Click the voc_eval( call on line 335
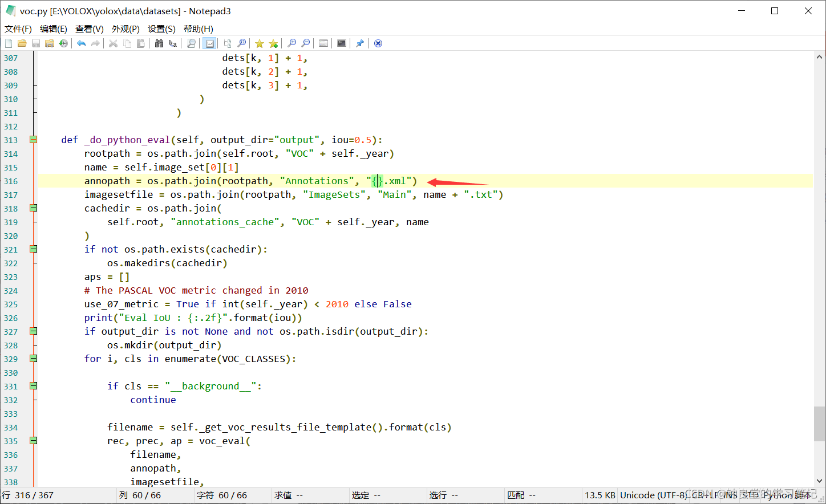 [x=225, y=441]
